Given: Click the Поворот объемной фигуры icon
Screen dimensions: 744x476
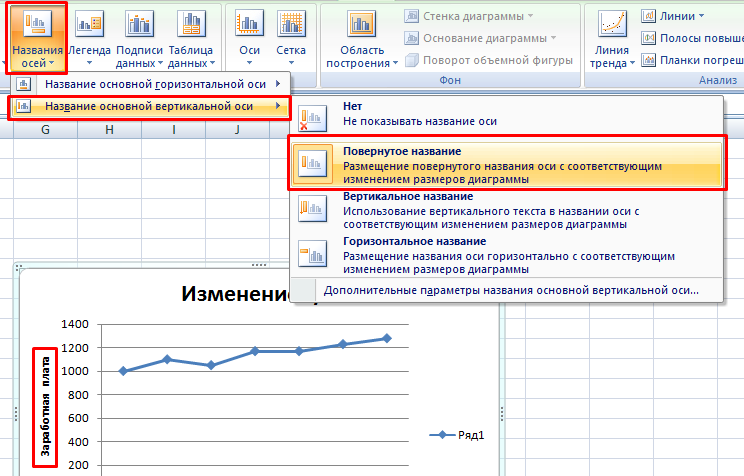Looking at the screenshot, I should click(411, 60).
